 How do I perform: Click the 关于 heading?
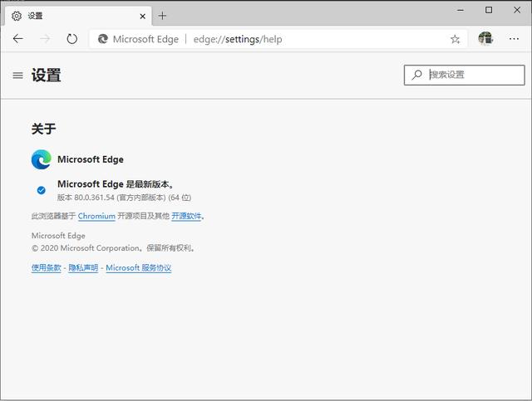pyautogui.click(x=43, y=129)
